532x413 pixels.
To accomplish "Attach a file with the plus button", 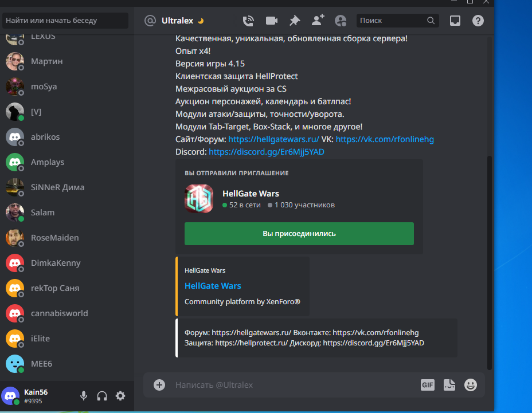I will coord(159,385).
